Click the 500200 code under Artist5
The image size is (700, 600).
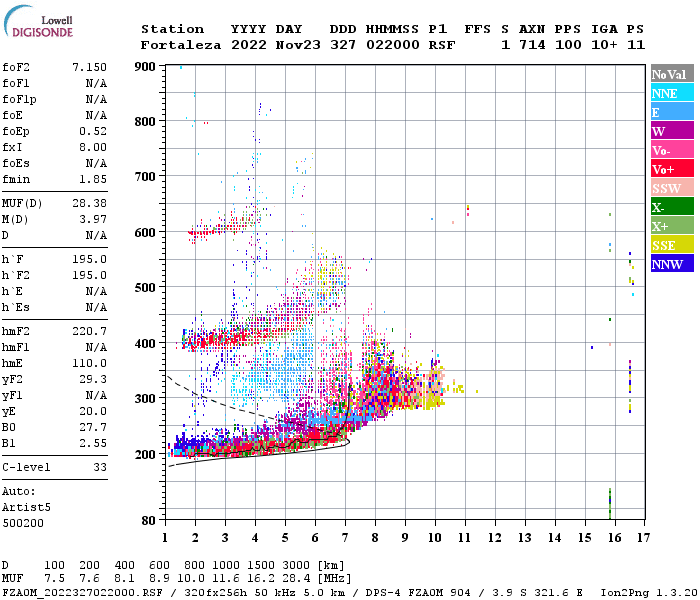point(23,523)
